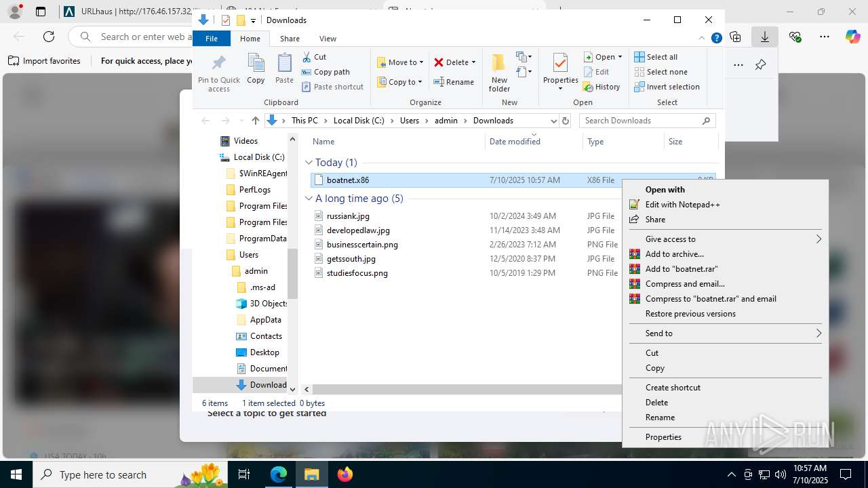The height and width of the screenshot is (488, 868).
Task: Open the Copy to dropdown
Action: 400,82
